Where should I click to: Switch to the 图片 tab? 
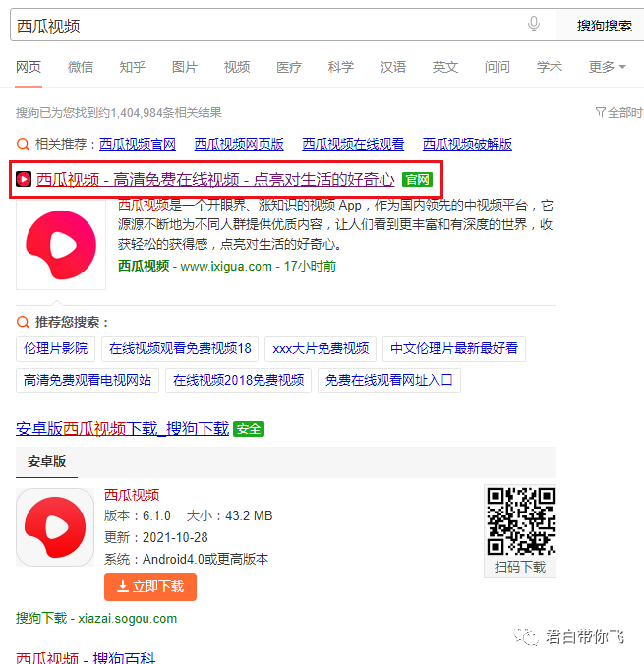[185, 67]
